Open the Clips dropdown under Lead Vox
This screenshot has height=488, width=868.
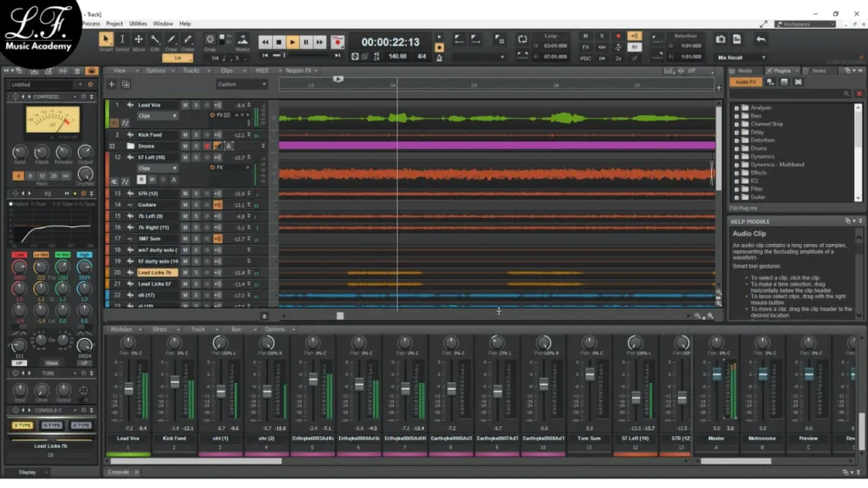click(x=157, y=115)
